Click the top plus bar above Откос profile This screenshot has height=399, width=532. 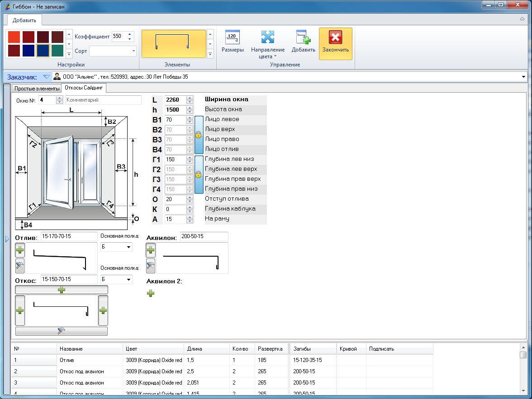[x=62, y=290]
